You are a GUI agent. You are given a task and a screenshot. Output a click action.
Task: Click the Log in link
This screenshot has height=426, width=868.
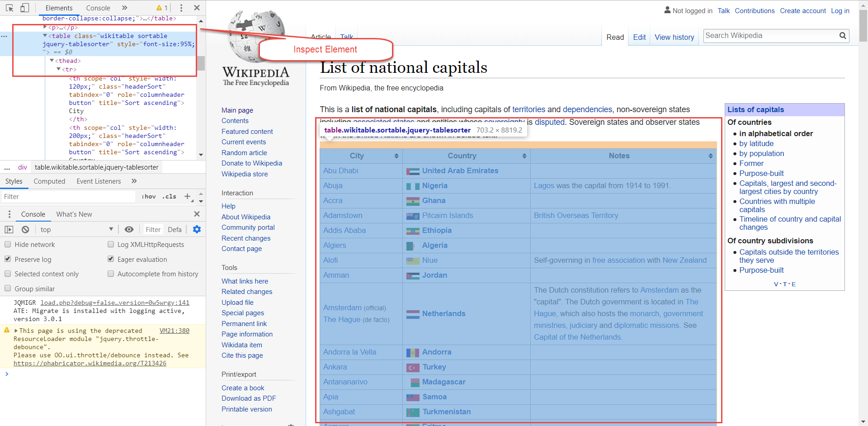click(840, 11)
